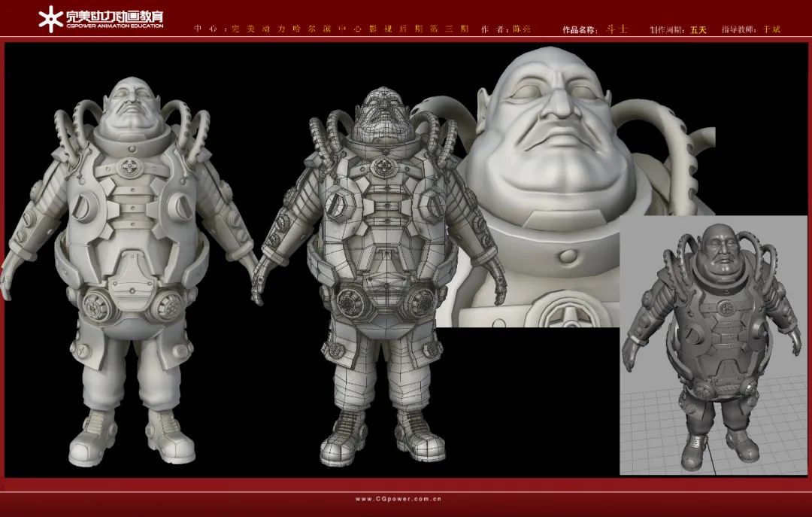Click the right belt turbine on wireframe model
812x517 pixels.
tap(417, 303)
